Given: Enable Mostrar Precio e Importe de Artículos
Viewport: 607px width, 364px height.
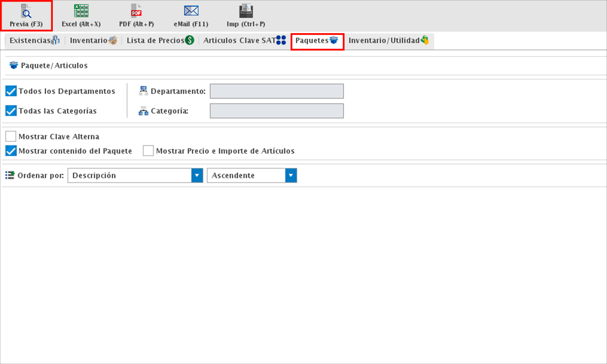Looking at the screenshot, I should click(x=148, y=151).
